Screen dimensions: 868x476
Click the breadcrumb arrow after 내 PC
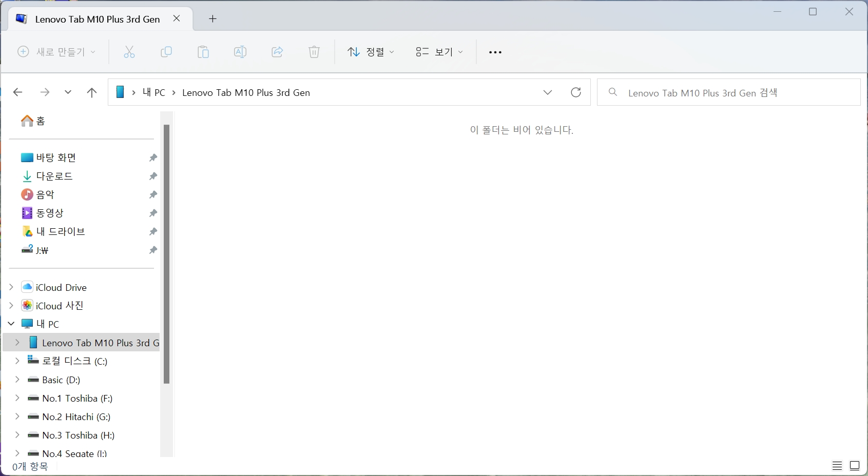click(x=174, y=92)
